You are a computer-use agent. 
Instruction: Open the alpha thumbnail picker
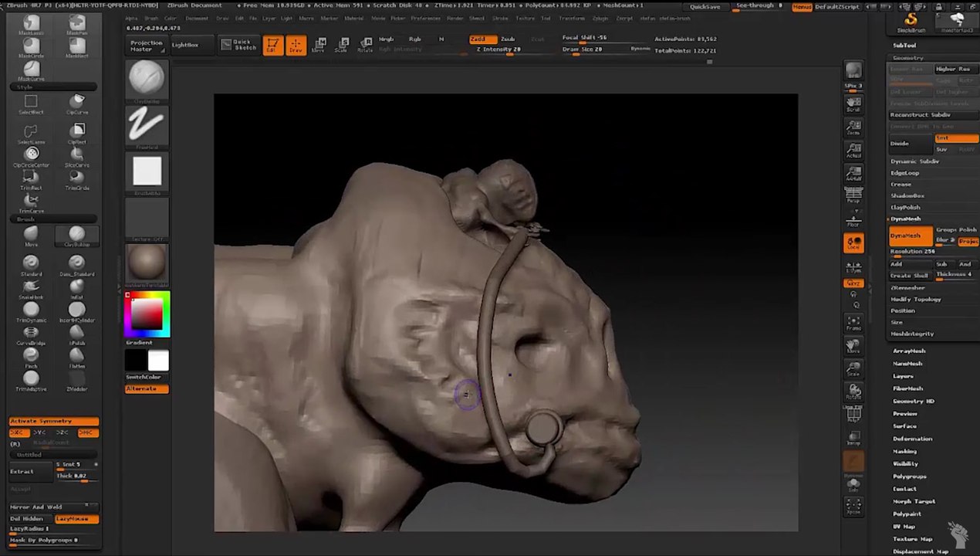(147, 173)
